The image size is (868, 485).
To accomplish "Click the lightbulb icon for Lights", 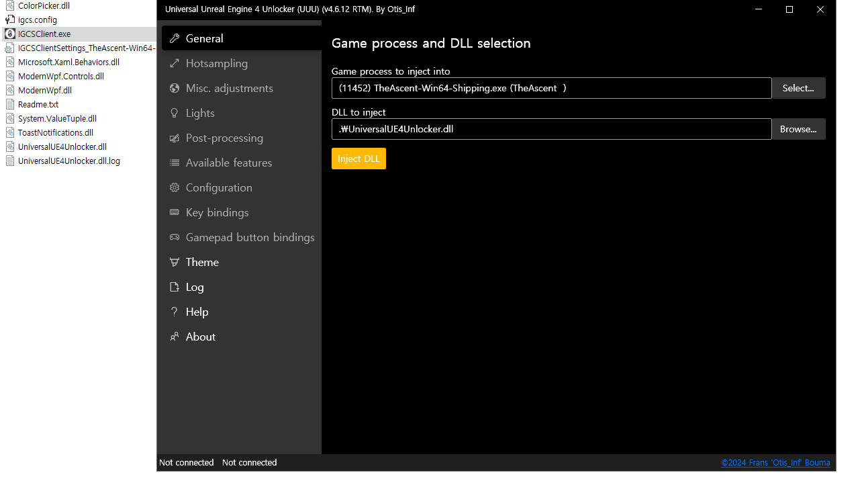I will click(x=175, y=113).
